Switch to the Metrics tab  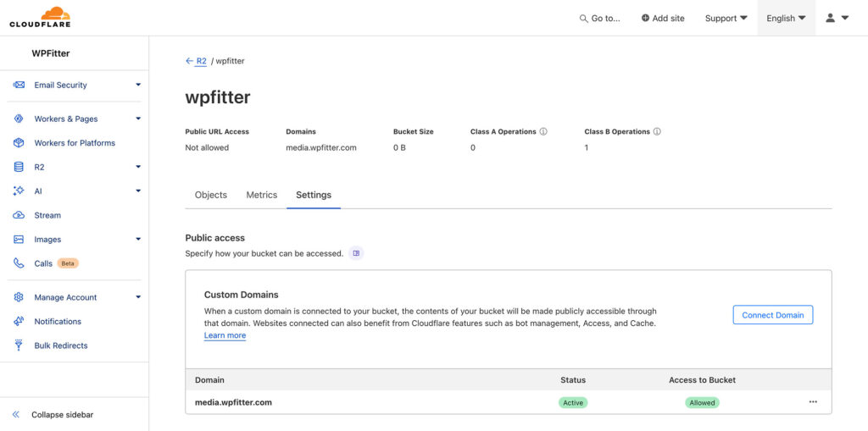[x=261, y=195]
